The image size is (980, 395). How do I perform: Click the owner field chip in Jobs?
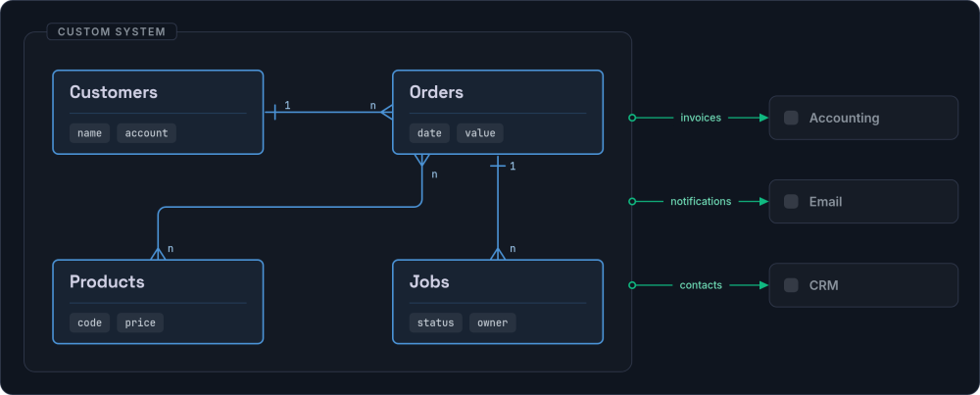493,322
